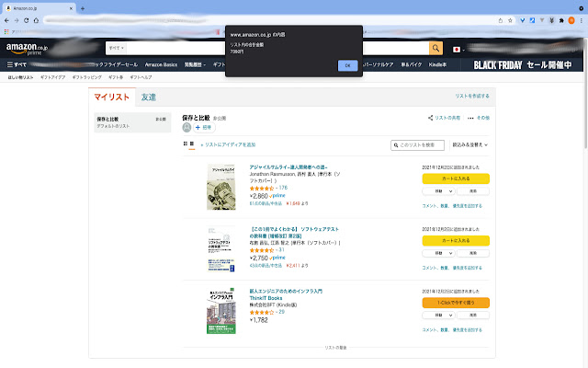Click the このリストを検索 search field

pyautogui.click(x=417, y=145)
